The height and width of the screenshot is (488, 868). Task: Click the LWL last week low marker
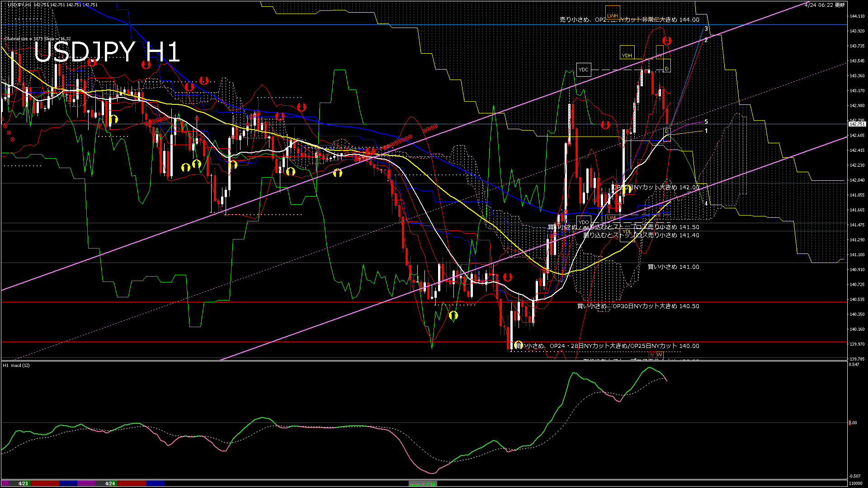611,218
